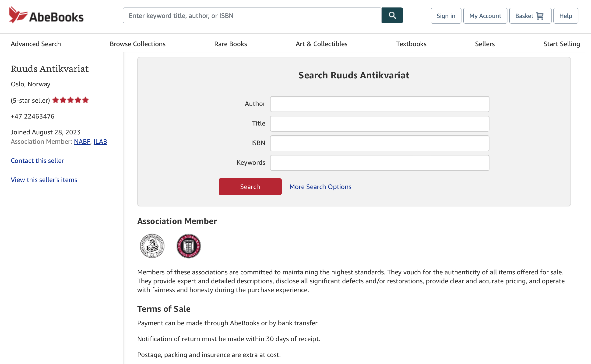Click into the Keywords field
This screenshot has height=364, width=591.
tap(380, 163)
